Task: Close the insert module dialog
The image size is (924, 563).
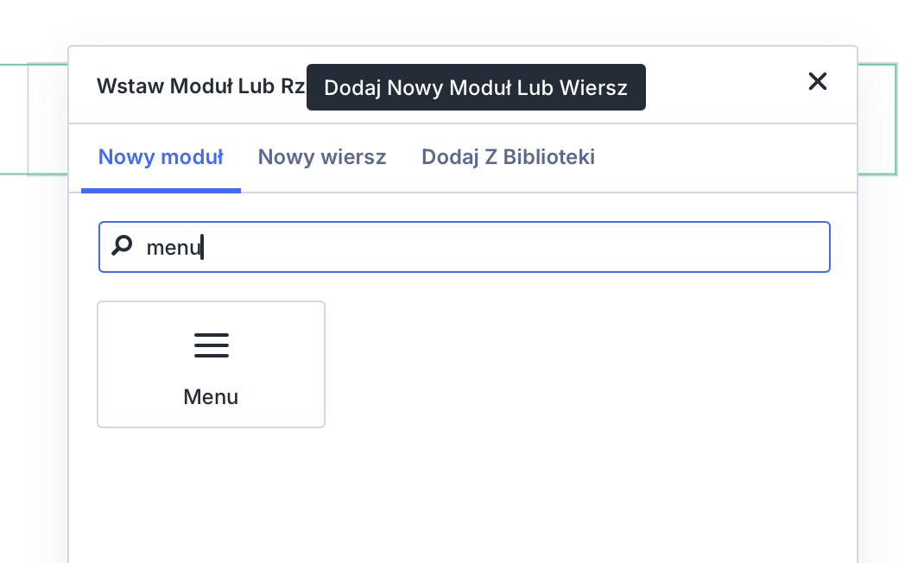Action: 817,82
